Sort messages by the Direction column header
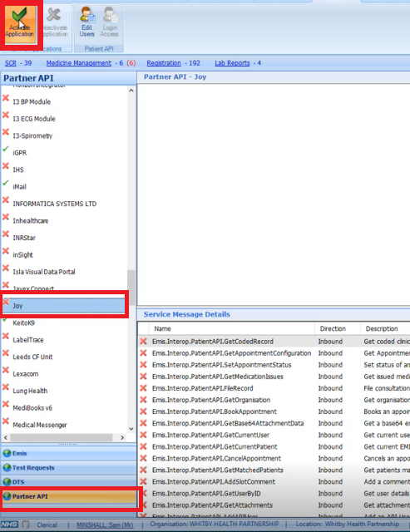Viewport: 410px width, 532px height. [338, 328]
